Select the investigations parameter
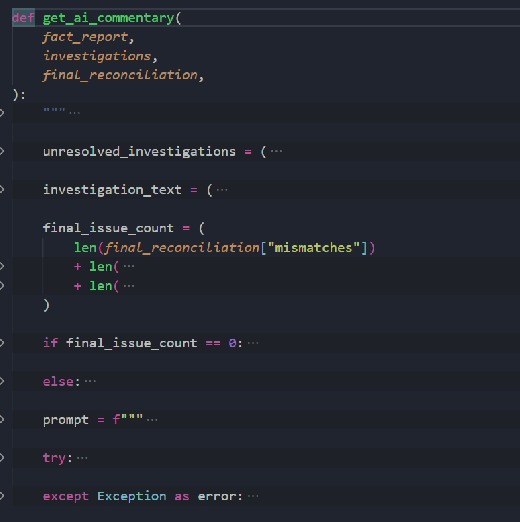Viewport: 520px width, 522px height. pos(97,56)
